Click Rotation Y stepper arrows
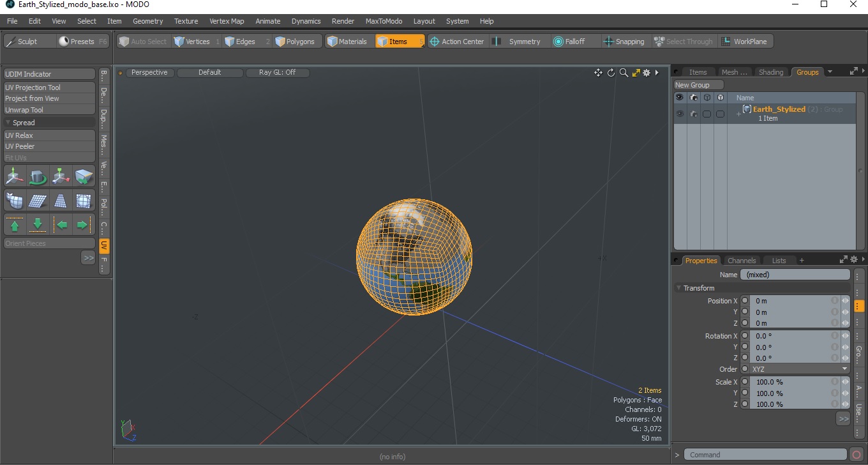The width and height of the screenshot is (868, 465). [x=845, y=347]
